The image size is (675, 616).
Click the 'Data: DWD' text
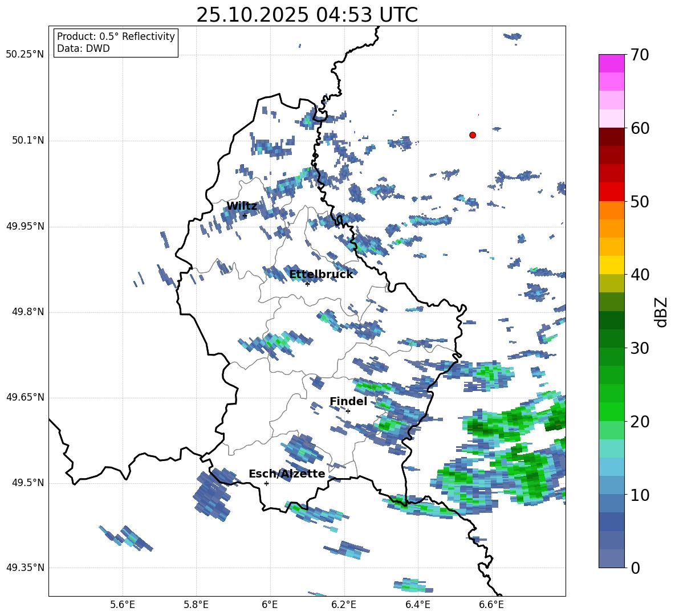coord(83,48)
